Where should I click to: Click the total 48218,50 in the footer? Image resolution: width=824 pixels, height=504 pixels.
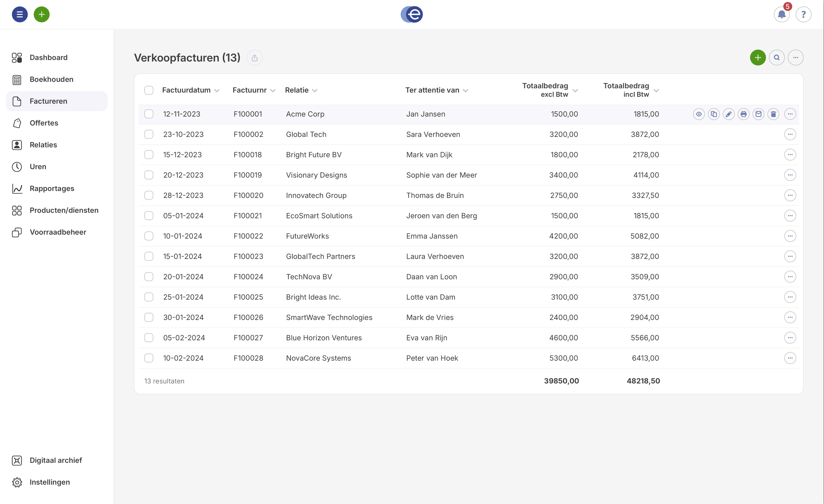[643, 381]
